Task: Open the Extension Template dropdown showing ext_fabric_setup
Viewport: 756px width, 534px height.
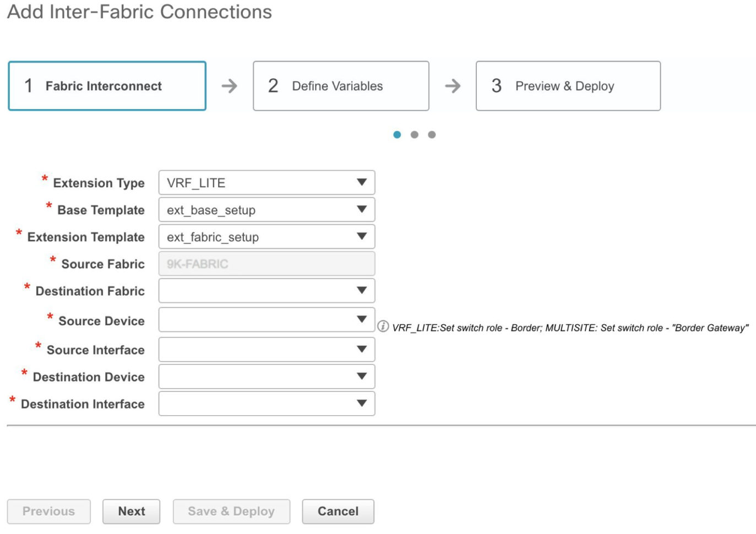Action: coord(266,236)
